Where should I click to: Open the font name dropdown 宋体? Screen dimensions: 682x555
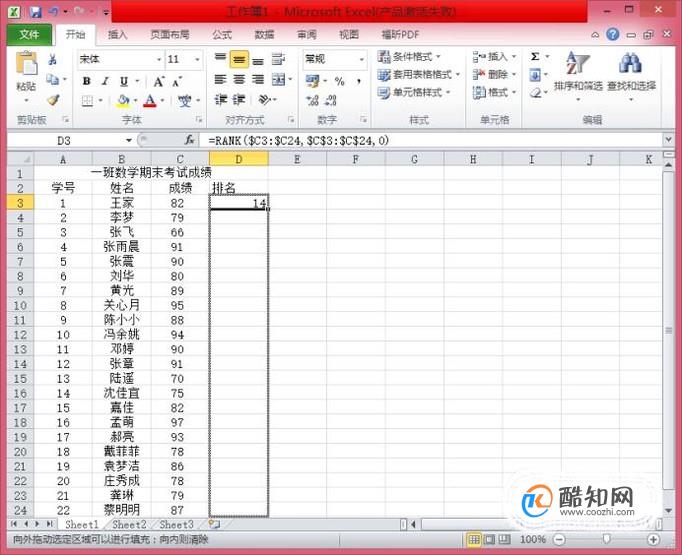tap(159, 60)
